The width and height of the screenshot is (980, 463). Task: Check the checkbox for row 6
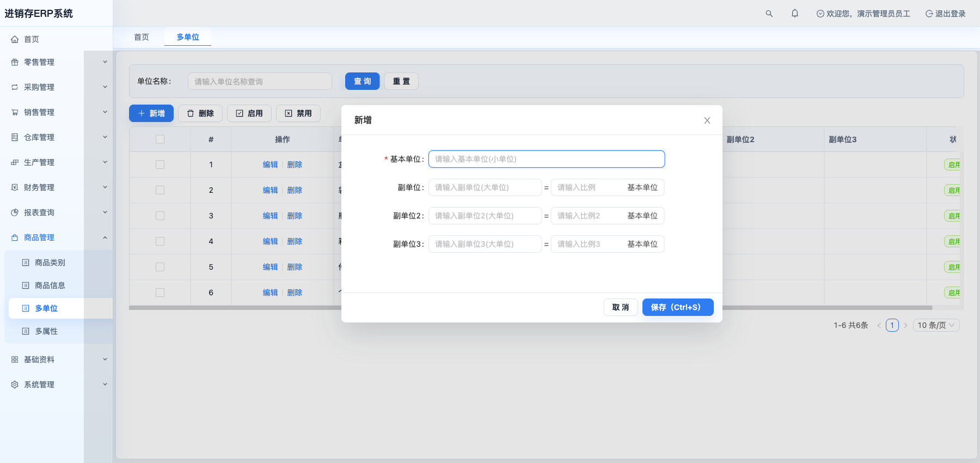[x=160, y=293]
